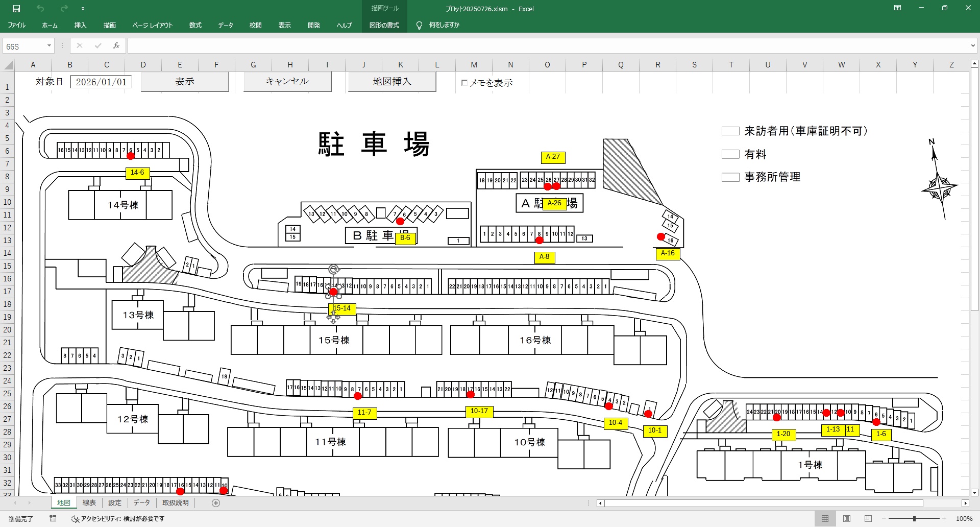Switch to the 取扱説明 sheet tab
980x527 pixels.
176,503
